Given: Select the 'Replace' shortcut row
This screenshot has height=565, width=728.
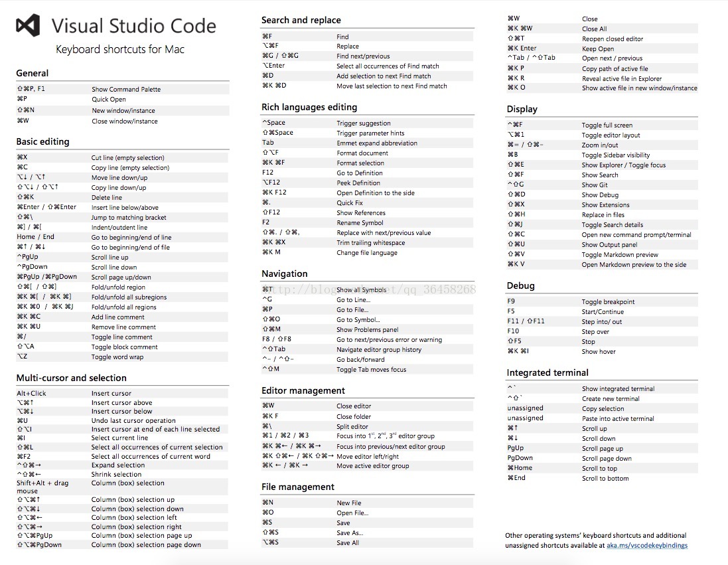Looking at the screenshot, I should [x=367, y=46].
